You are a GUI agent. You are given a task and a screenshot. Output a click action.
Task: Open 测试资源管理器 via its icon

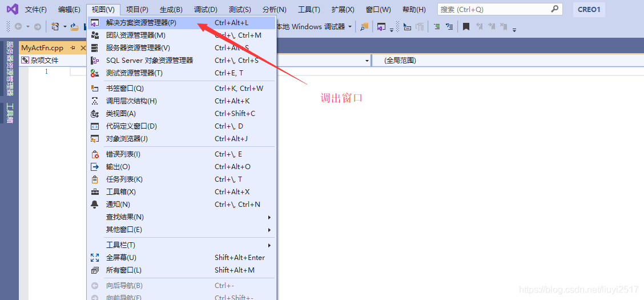coord(95,73)
